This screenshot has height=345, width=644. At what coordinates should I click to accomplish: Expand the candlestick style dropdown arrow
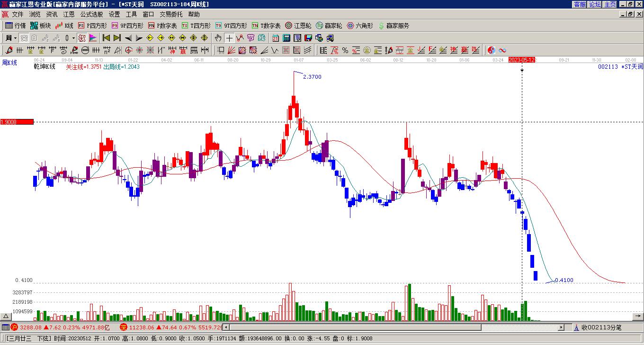click(x=73, y=38)
